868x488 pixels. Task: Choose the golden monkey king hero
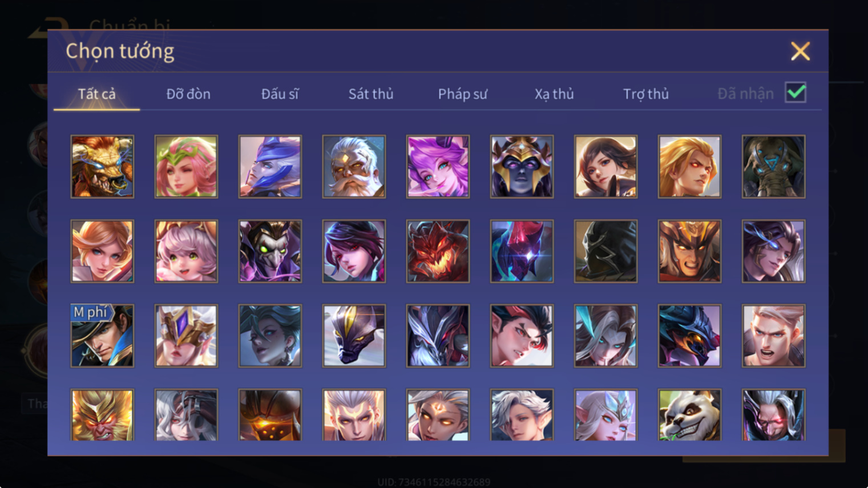click(x=102, y=415)
